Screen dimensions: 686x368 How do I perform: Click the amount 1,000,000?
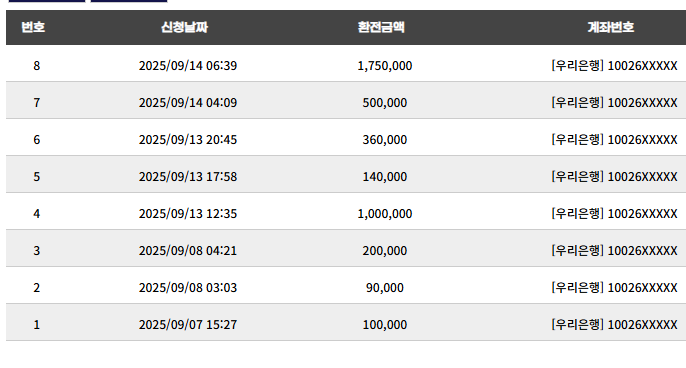[x=385, y=214]
